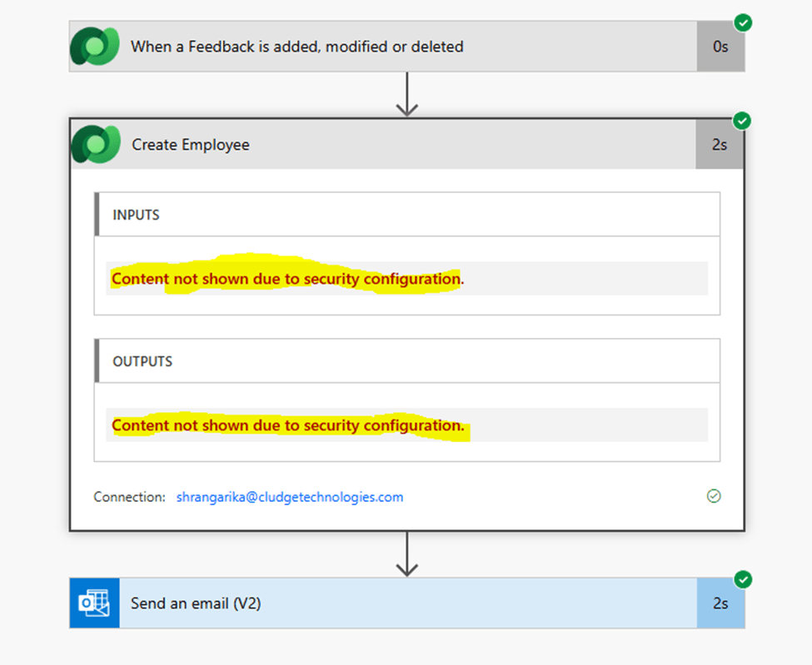The width and height of the screenshot is (812, 665).
Task: Click the green success checkmark on Create Employee
Action: 741,122
